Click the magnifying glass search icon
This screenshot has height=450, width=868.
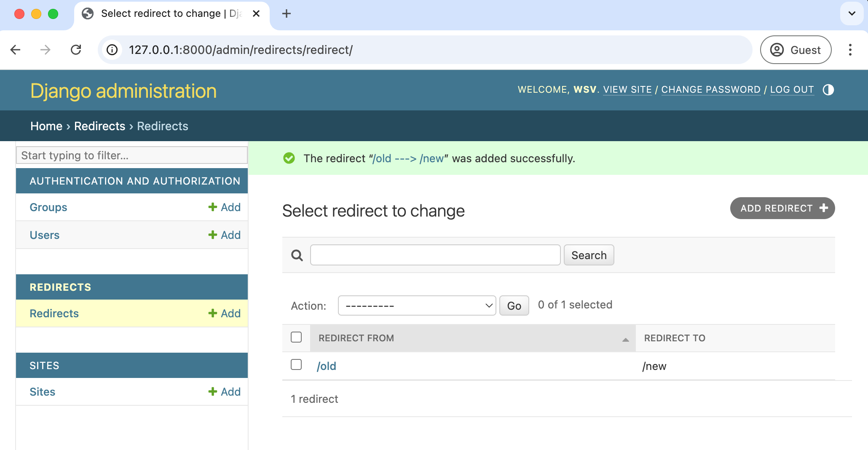point(297,255)
